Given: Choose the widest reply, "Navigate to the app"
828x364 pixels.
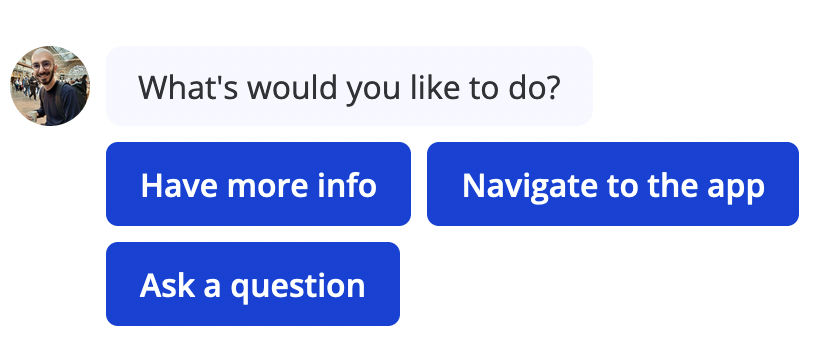Looking at the screenshot, I should [x=613, y=184].
